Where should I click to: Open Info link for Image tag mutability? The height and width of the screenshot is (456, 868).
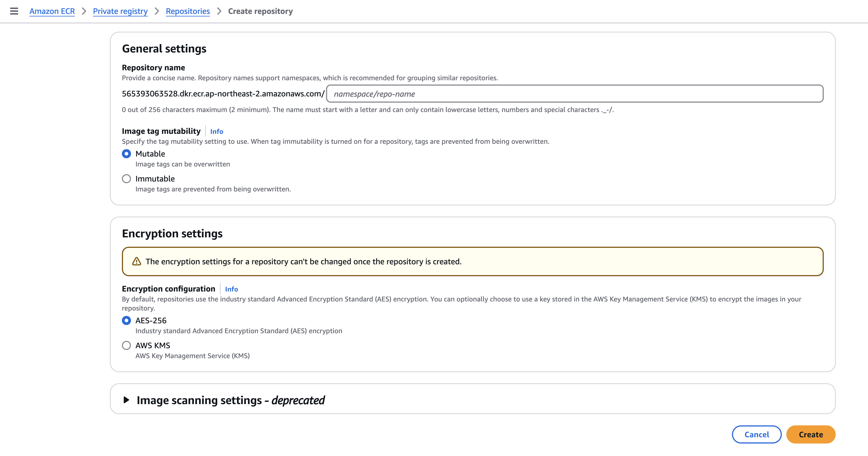216,132
